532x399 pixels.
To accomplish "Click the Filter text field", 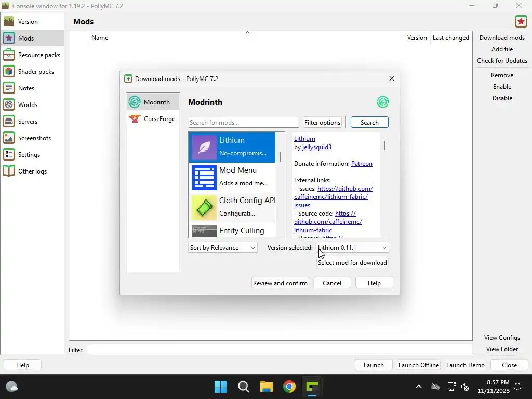I will [280, 350].
